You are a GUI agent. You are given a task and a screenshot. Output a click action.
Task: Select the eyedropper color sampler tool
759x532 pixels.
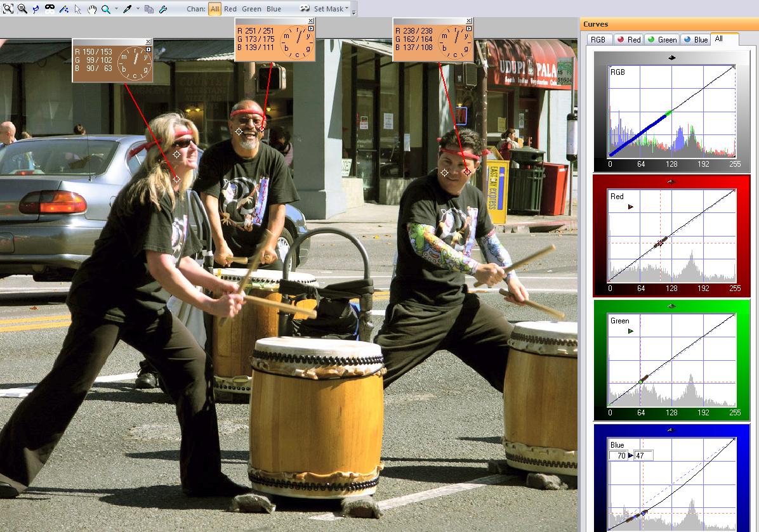pos(128,9)
